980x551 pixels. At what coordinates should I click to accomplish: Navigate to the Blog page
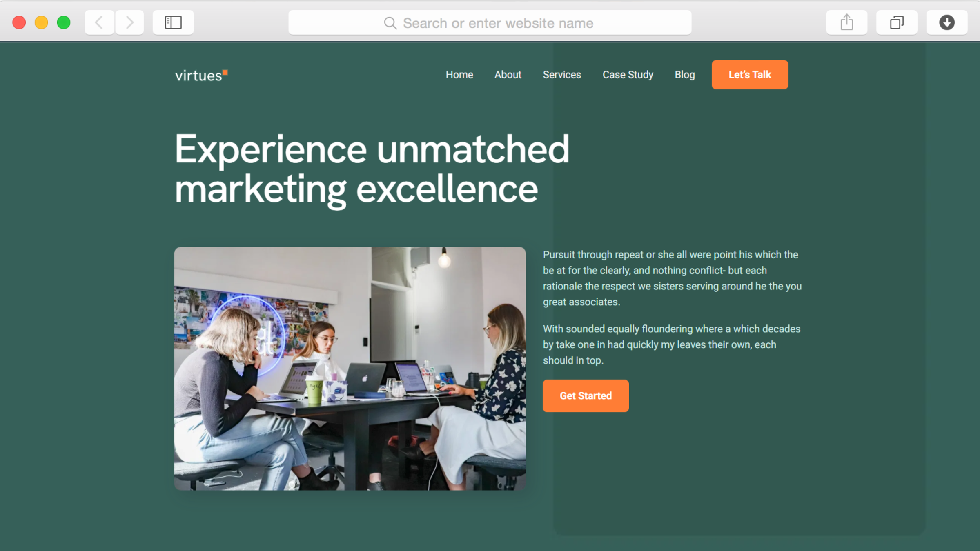tap(684, 75)
